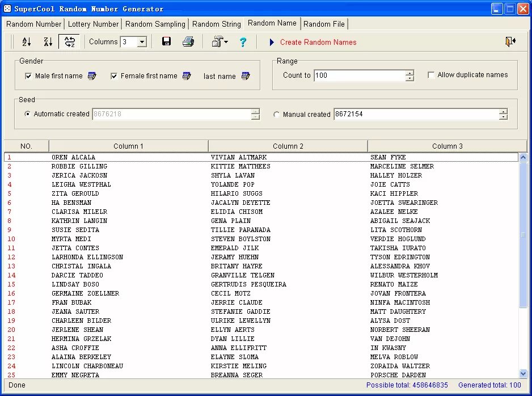Select name MARCELINE SELMER
This screenshot has height=396, width=532.
click(x=402, y=166)
